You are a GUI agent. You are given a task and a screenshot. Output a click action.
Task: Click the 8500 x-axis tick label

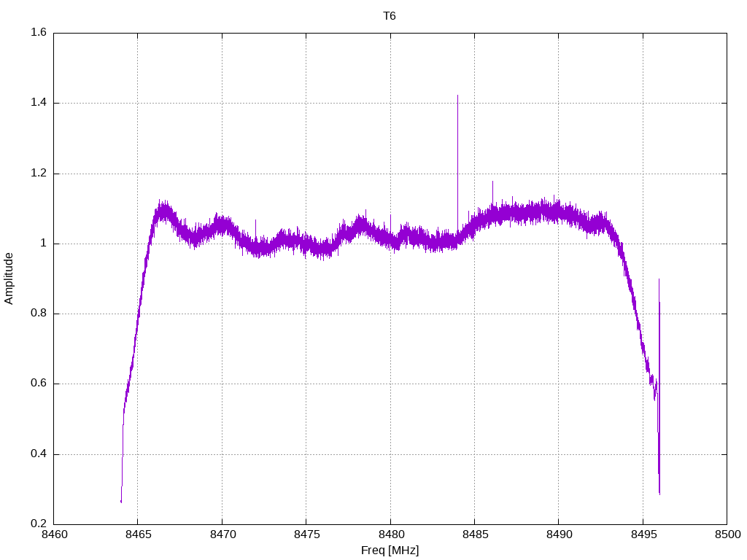(x=727, y=534)
